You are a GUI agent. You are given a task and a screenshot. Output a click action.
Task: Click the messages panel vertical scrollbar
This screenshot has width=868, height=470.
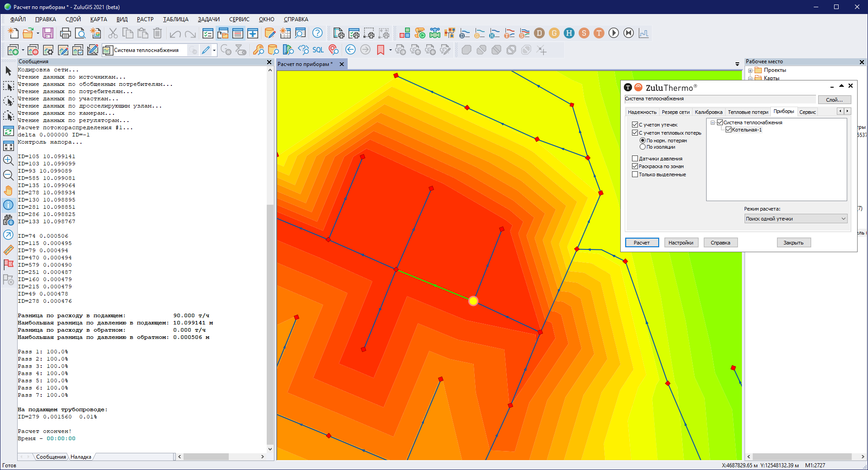tap(270, 316)
